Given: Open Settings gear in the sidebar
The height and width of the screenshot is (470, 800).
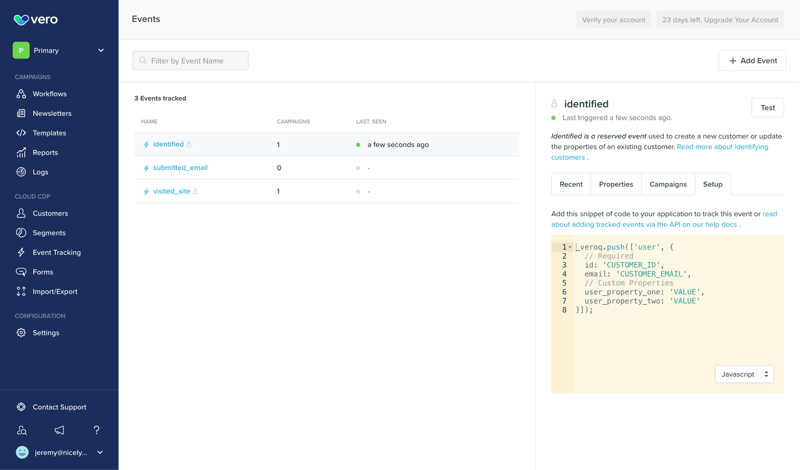Looking at the screenshot, I should (x=21, y=333).
